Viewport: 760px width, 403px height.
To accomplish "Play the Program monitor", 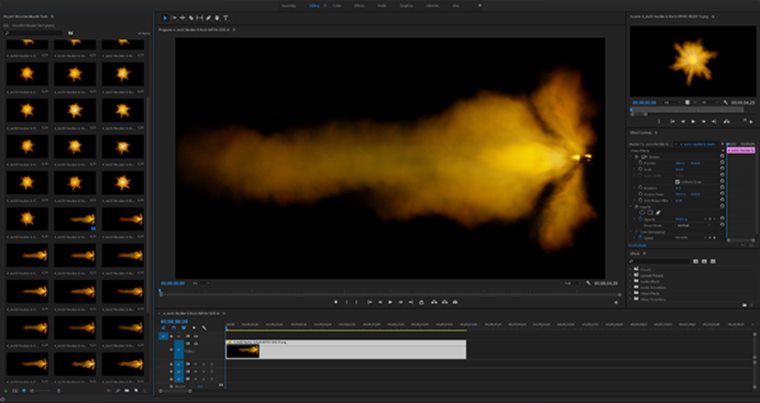I will click(390, 302).
